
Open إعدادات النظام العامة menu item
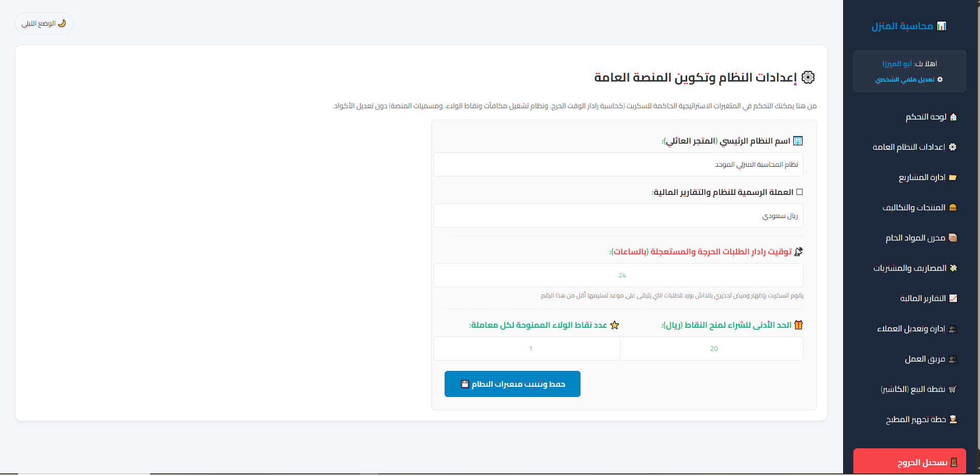[x=910, y=147]
